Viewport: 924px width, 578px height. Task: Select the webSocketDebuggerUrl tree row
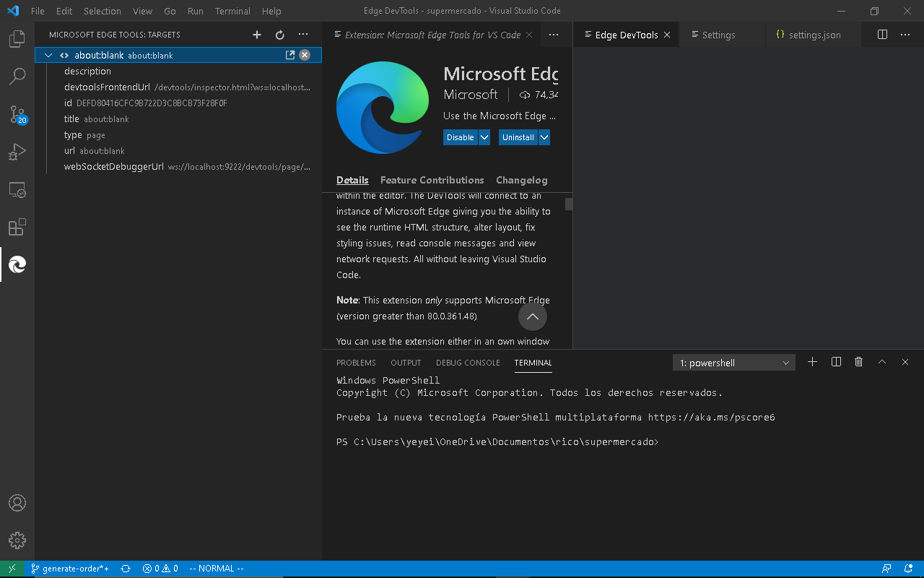point(178,166)
